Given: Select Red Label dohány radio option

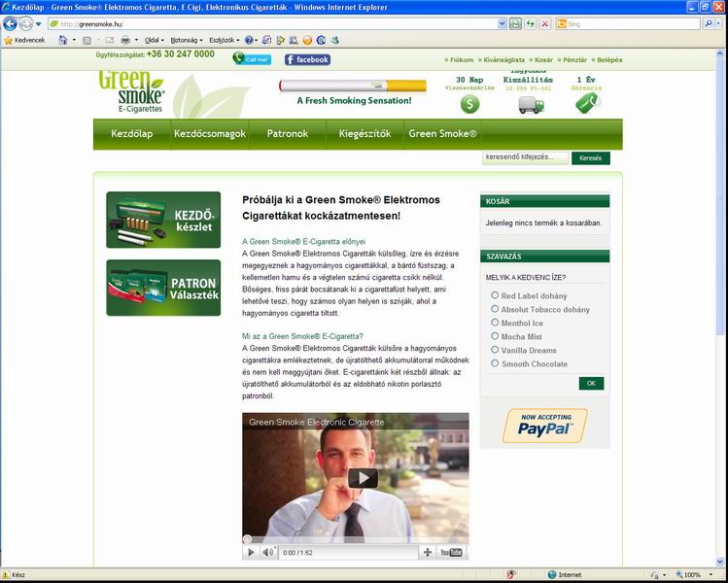Looking at the screenshot, I should click(x=495, y=295).
